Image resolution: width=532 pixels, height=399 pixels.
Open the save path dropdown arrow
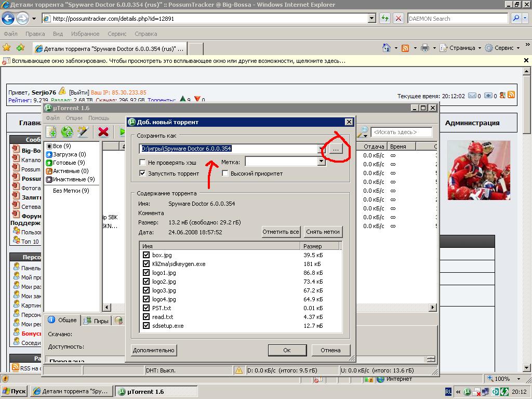(321, 149)
